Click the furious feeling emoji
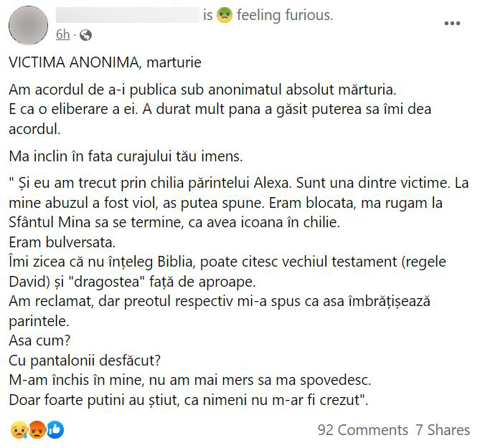The image size is (480, 448). pyautogui.click(x=225, y=15)
